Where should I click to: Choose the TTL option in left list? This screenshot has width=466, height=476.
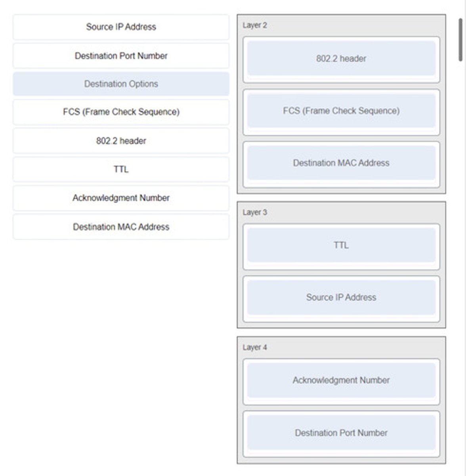[x=121, y=169]
